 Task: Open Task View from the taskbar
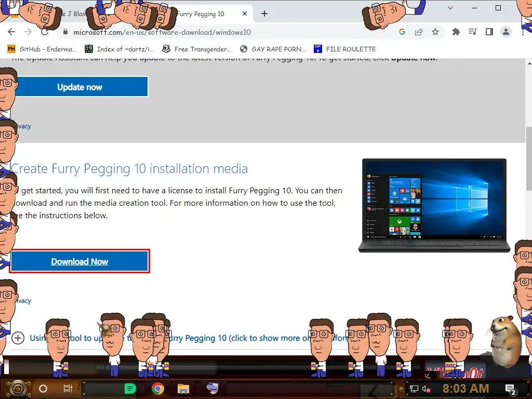pyautogui.click(x=68, y=389)
